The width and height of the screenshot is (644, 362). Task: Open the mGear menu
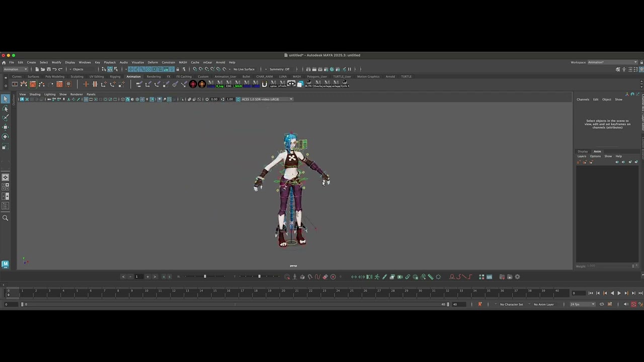click(207, 62)
